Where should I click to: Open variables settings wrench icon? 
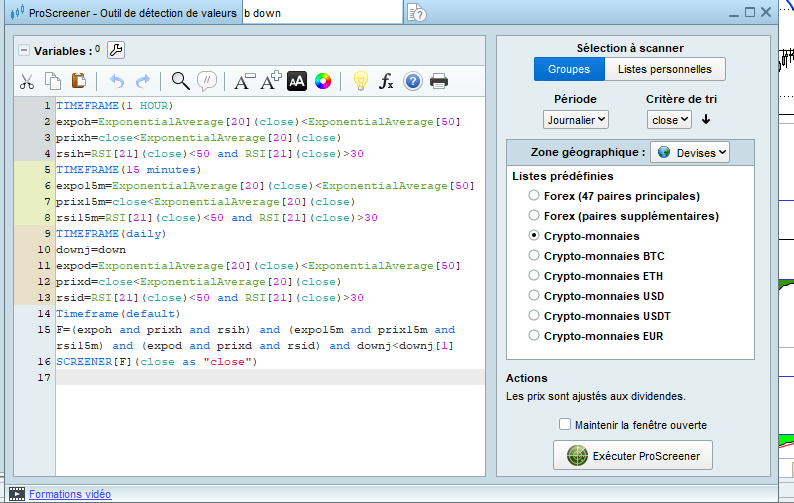pyautogui.click(x=116, y=50)
